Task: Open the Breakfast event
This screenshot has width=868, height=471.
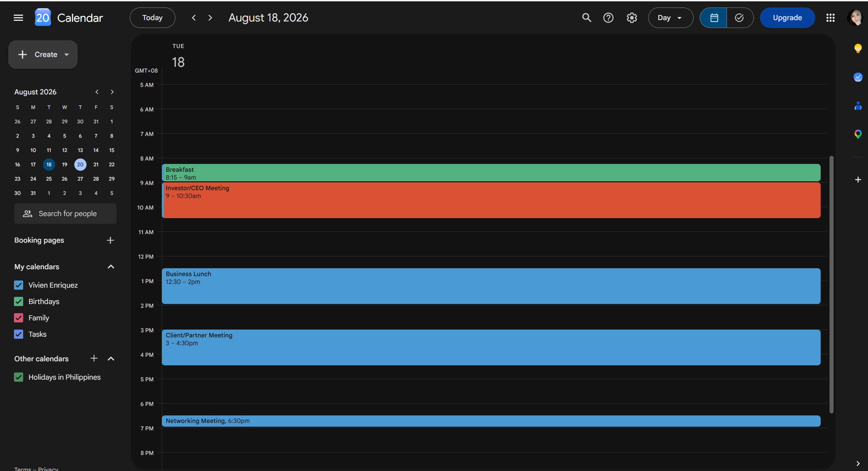Action: click(491, 173)
